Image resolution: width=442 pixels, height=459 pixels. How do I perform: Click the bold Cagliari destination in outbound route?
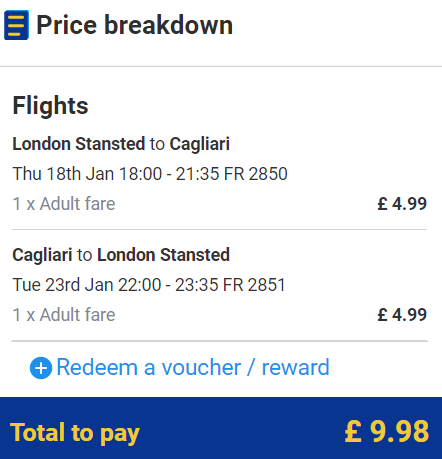[200, 144]
